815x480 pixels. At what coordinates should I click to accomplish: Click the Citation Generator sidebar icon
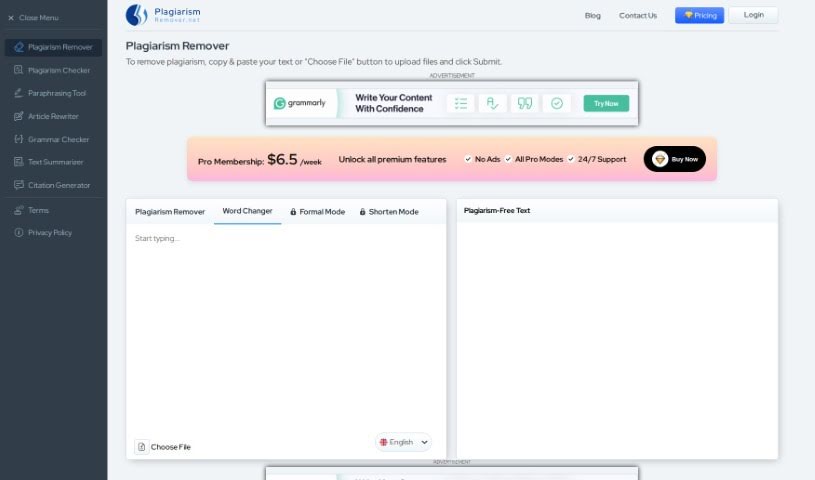(19, 185)
